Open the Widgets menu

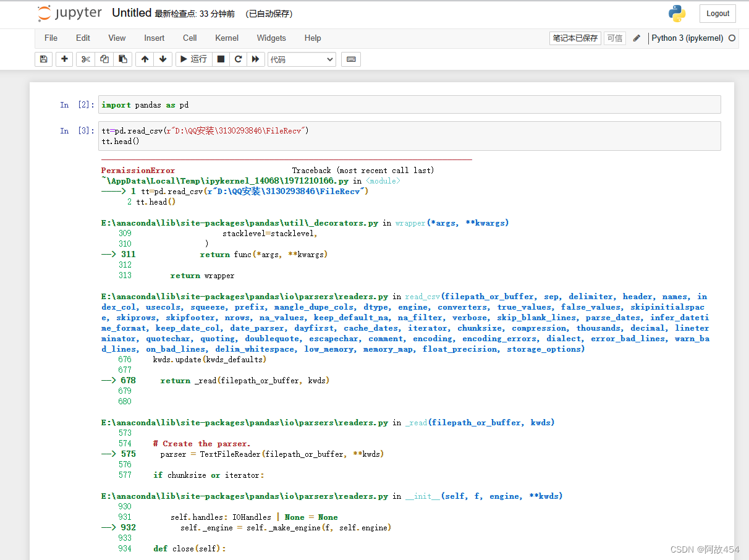pos(271,38)
